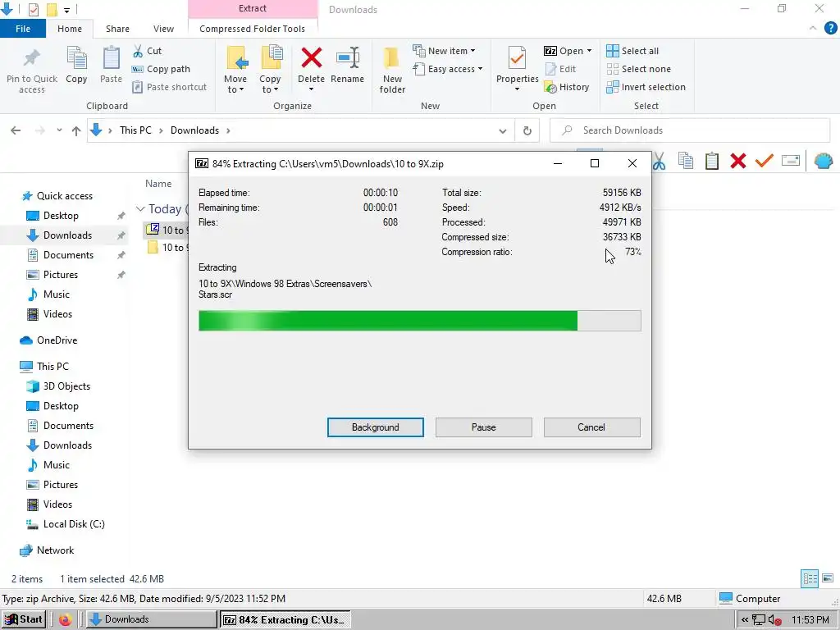
Task: Click Select all in the ribbon
Action: click(x=632, y=51)
